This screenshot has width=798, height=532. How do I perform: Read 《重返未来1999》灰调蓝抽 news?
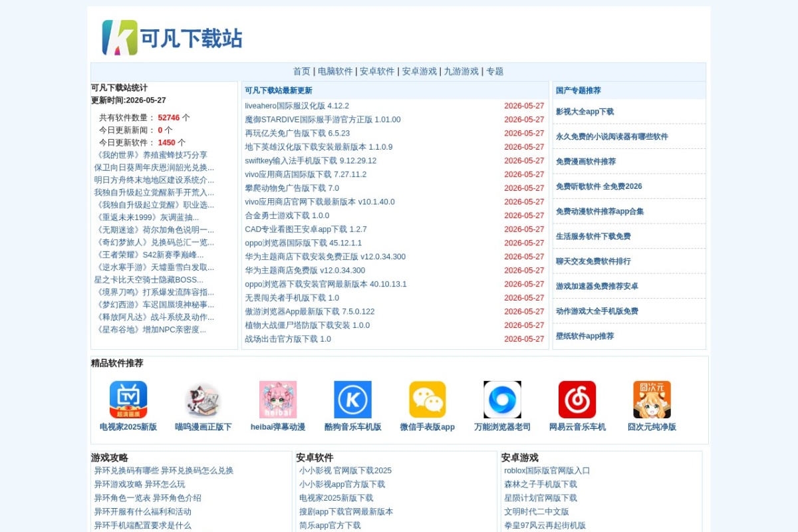[146, 217]
